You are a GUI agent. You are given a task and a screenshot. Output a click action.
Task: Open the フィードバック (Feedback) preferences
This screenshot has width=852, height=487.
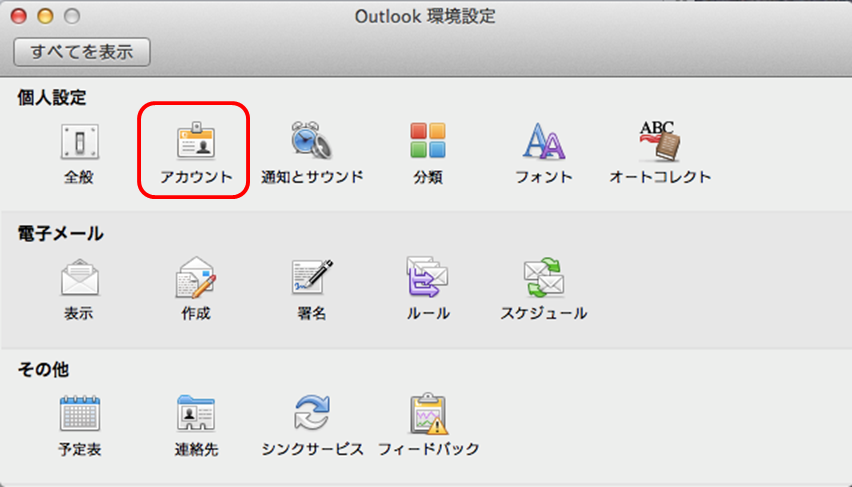coord(428,414)
